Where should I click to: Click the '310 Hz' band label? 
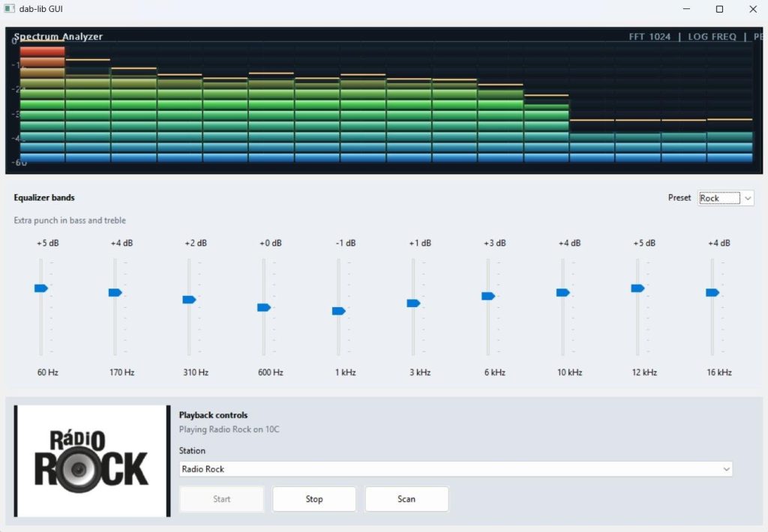(x=196, y=372)
